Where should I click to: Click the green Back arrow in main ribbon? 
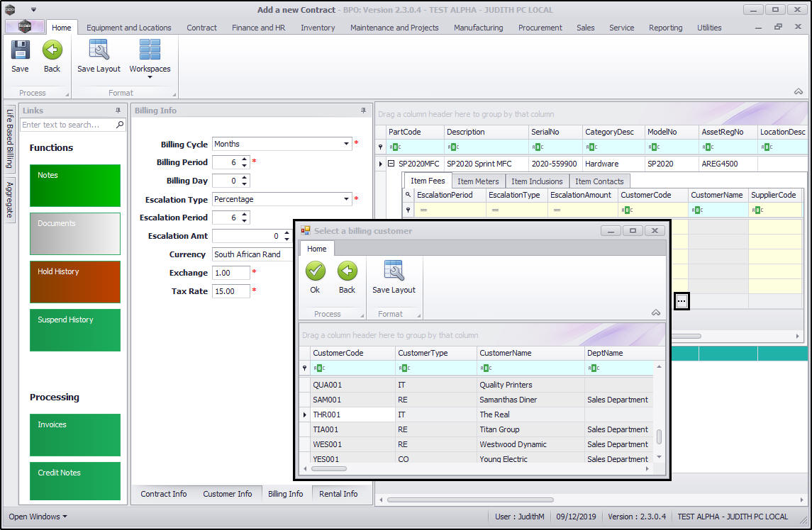point(52,51)
